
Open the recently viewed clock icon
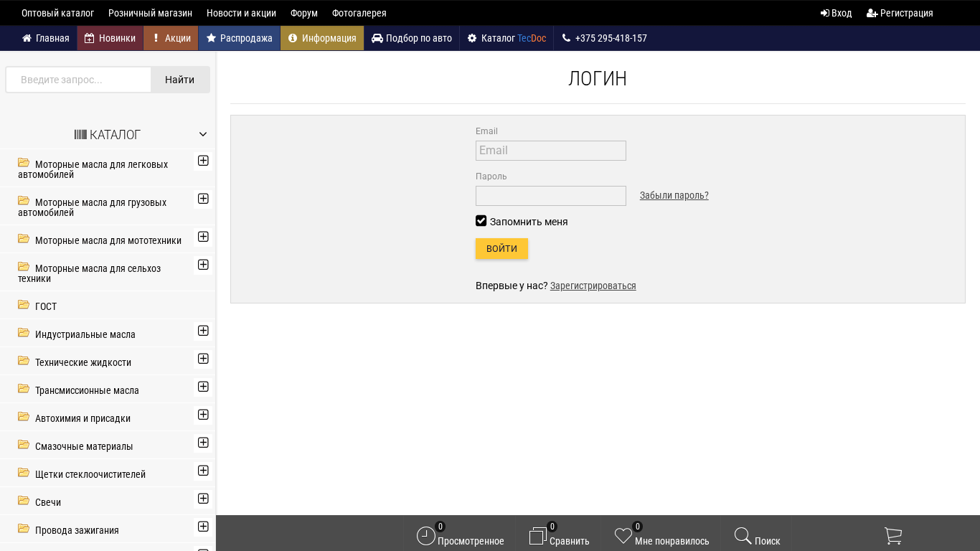426,536
